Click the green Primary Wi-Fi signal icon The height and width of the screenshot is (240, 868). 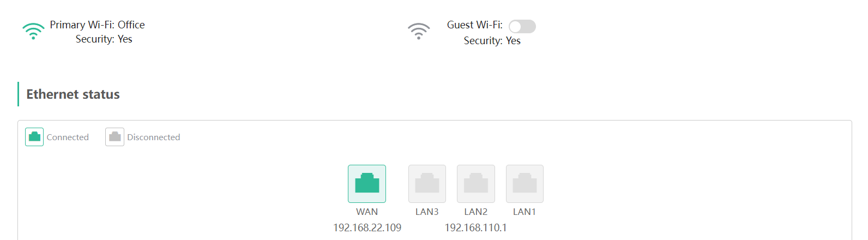(x=33, y=31)
